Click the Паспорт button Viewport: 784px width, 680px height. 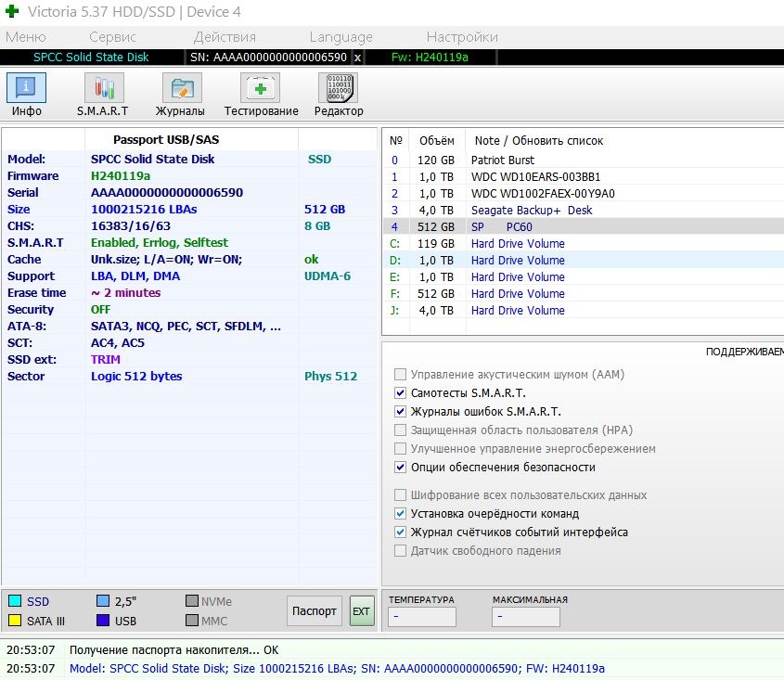(314, 611)
